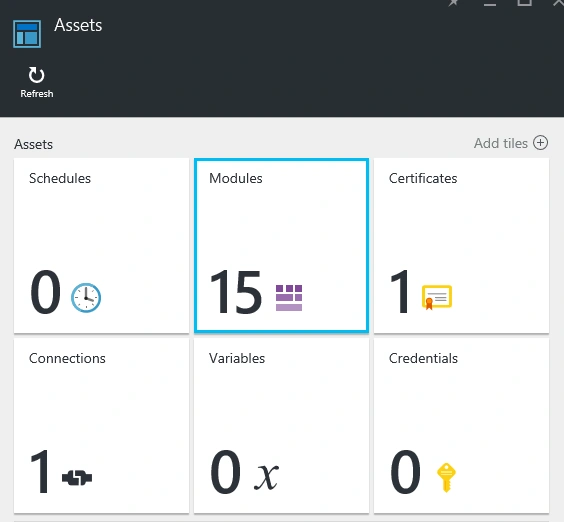Click the yellow certificate icon
This screenshot has width=564, height=522.
tap(437, 297)
